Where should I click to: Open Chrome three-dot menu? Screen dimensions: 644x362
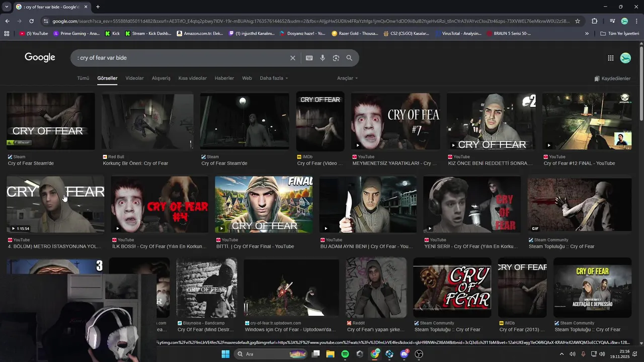636,21
